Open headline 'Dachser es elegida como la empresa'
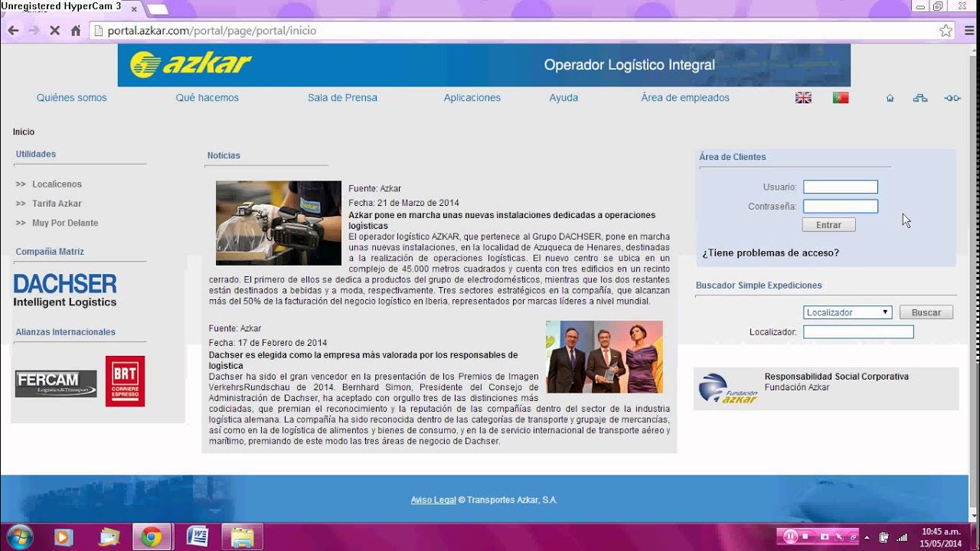The image size is (980, 551). pos(364,360)
